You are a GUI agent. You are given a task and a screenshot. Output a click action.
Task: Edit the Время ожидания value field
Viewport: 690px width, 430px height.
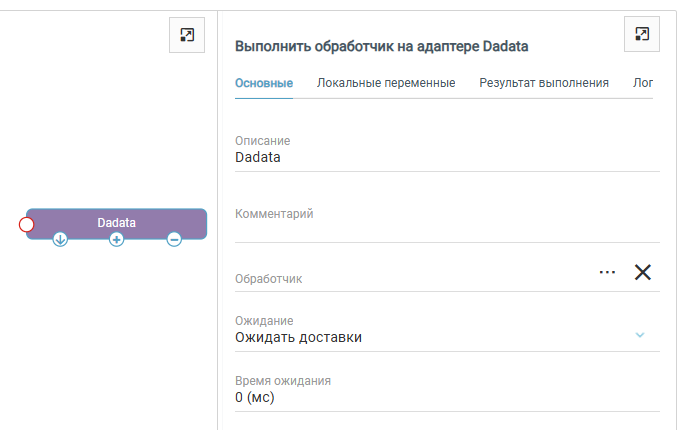[420, 397]
